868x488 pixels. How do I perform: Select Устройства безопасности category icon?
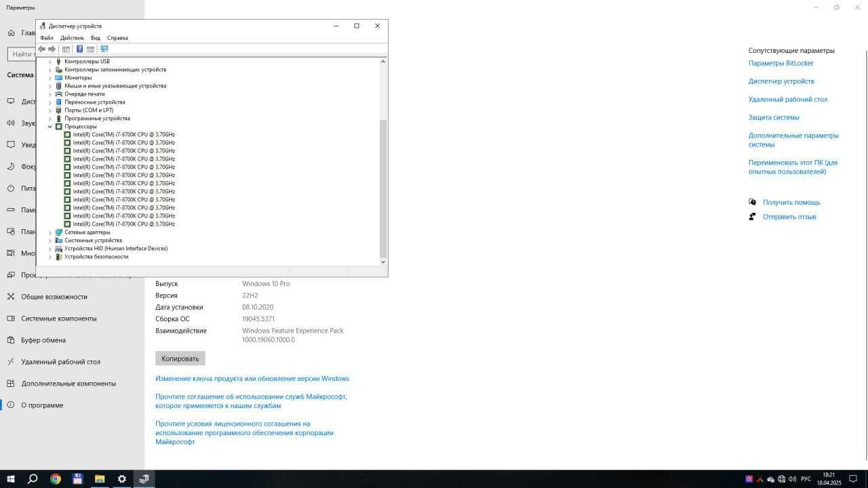pos(59,257)
